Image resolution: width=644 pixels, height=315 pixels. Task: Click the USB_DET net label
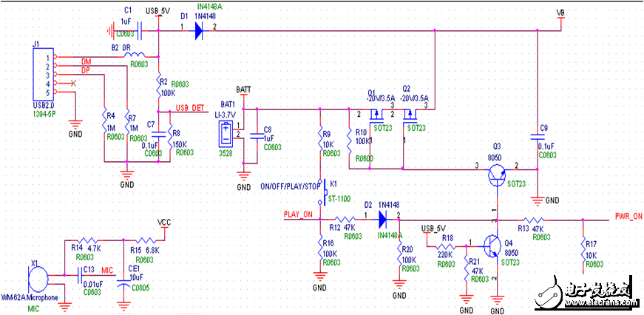coord(190,108)
